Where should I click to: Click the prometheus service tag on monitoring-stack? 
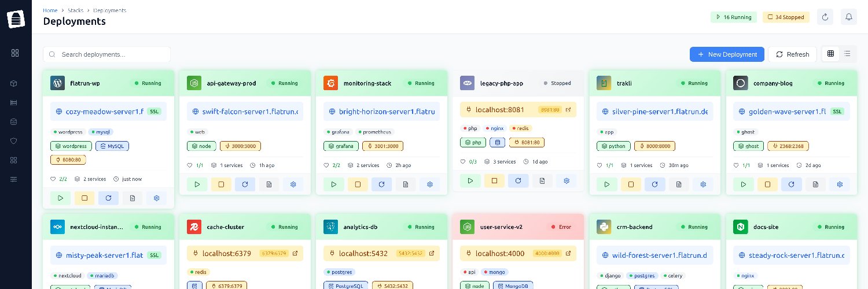pos(376,132)
